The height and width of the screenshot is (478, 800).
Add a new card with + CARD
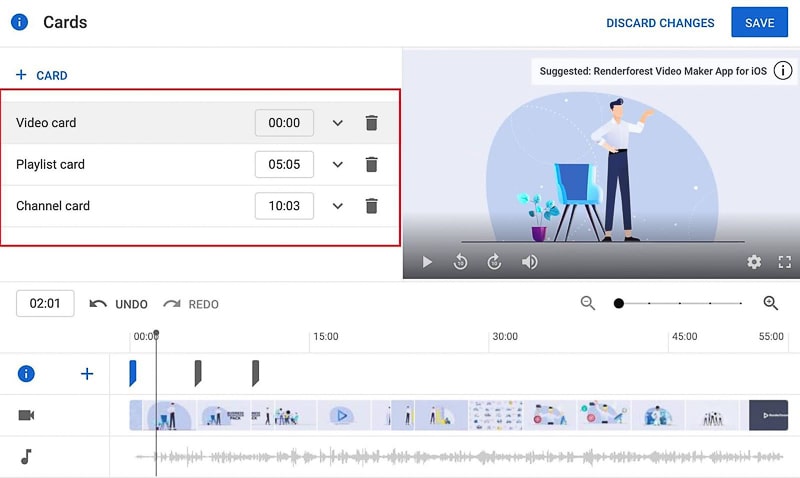[x=42, y=76]
